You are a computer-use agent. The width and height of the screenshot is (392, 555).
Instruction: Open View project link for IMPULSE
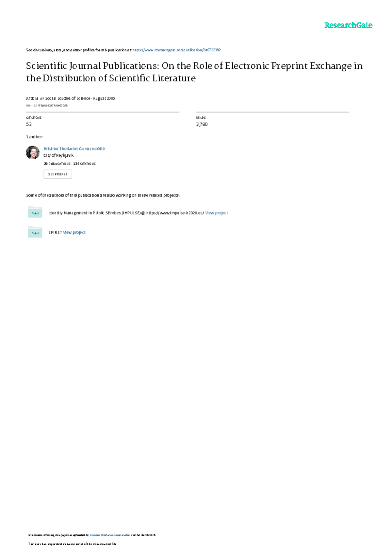(x=217, y=213)
